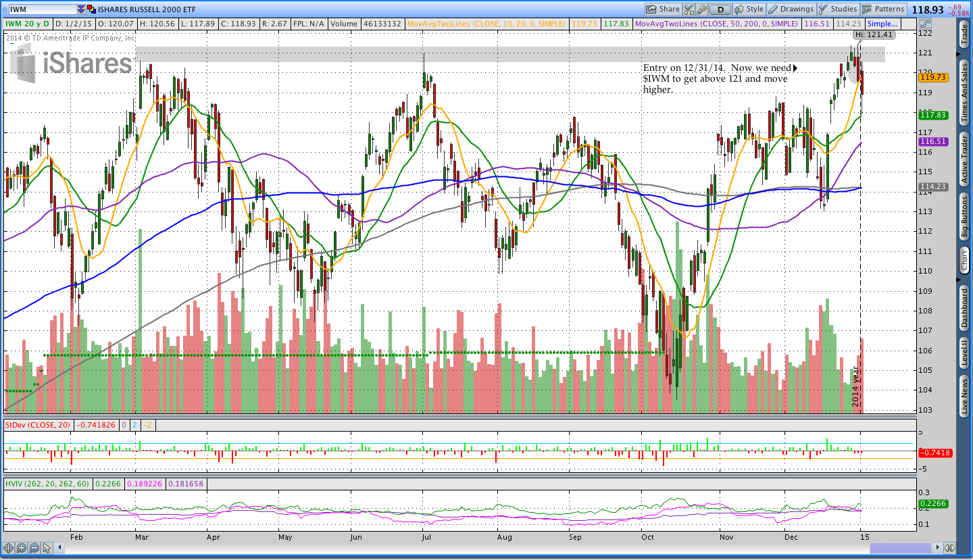The height and width of the screenshot is (560, 973).
Task: Click the right scroll arrow on time axis
Action: [x=937, y=548]
